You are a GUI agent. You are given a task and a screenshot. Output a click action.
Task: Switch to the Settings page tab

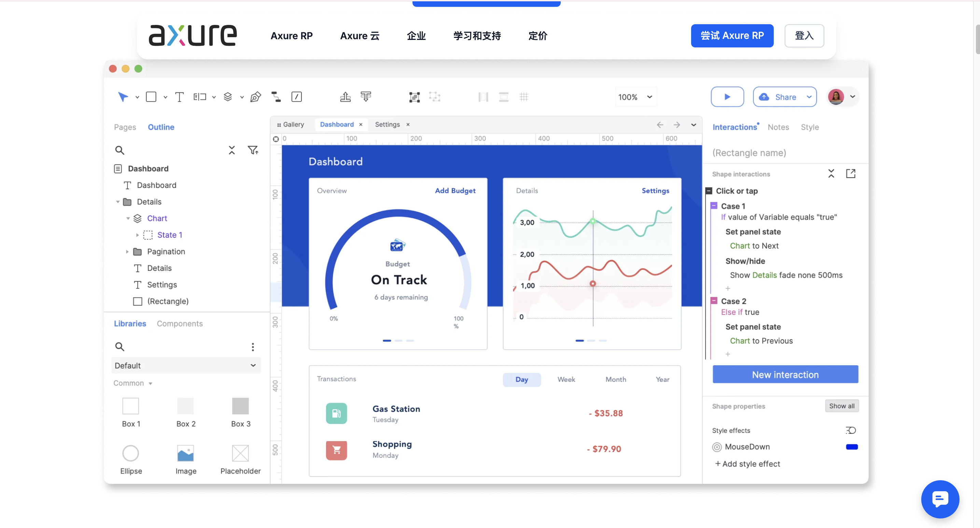click(x=387, y=124)
